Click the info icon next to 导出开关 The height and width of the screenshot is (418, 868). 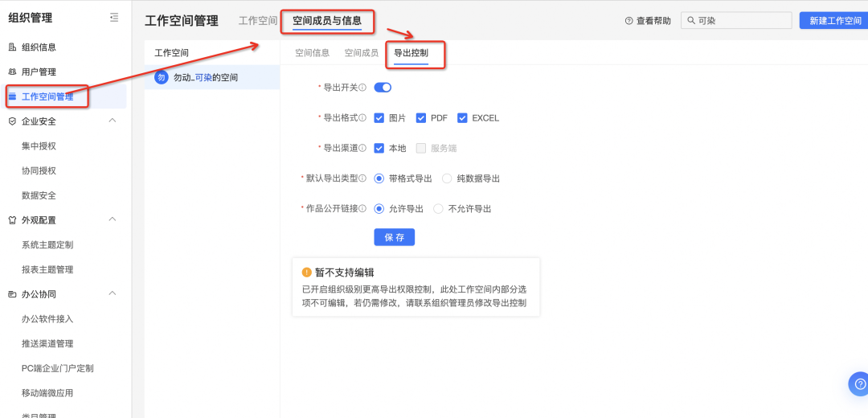pyautogui.click(x=362, y=88)
